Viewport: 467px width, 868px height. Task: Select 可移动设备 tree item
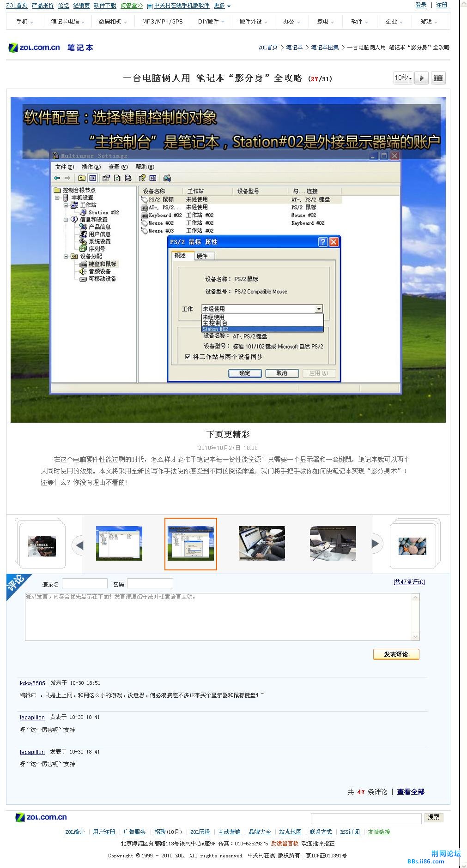coord(98,279)
